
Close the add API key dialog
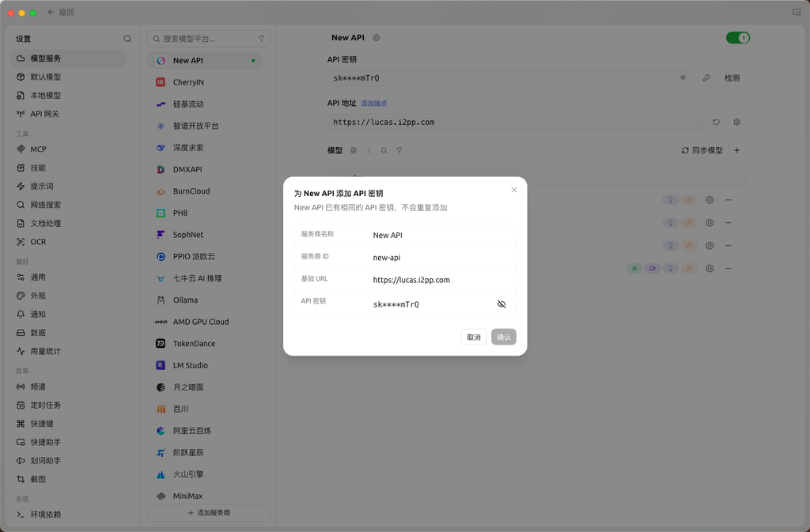[x=514, y=190]
